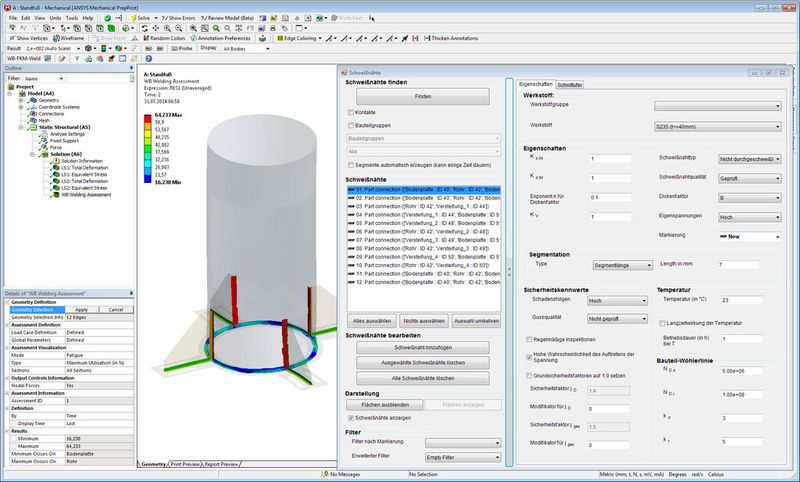Toggle Segmente automatisch erzeugen checkbox

click(351, 165)
